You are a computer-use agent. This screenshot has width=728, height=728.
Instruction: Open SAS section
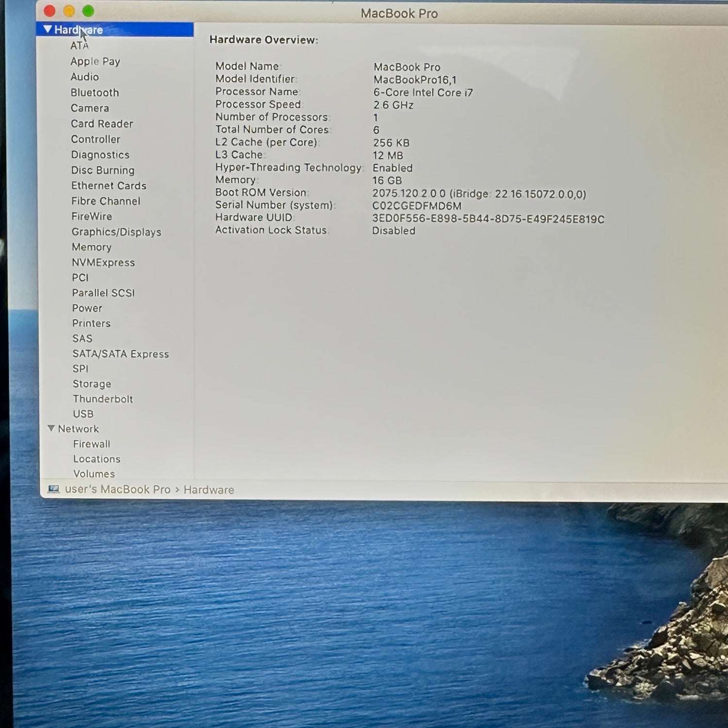(83, 338)
